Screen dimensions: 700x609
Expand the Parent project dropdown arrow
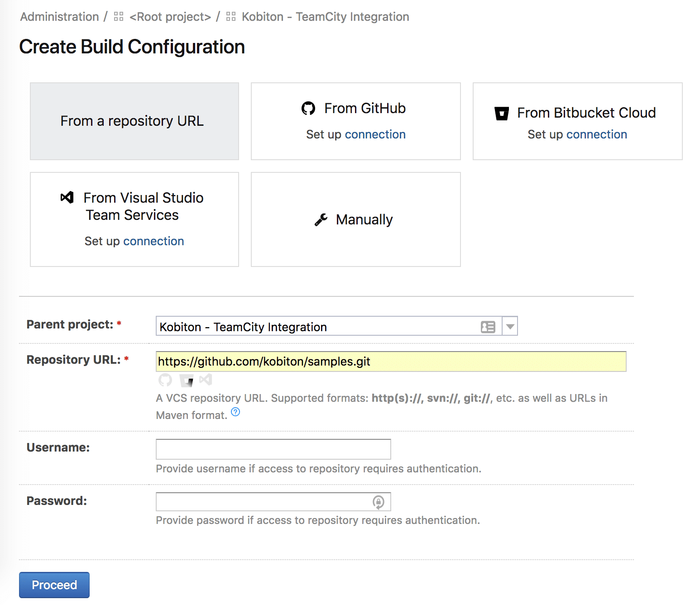pos(510,326)
